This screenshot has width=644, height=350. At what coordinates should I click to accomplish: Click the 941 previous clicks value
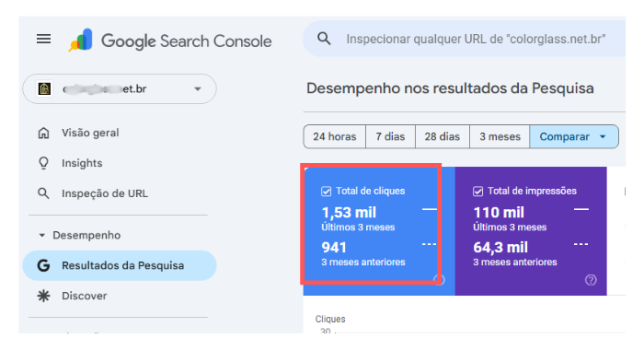point(334,248)
